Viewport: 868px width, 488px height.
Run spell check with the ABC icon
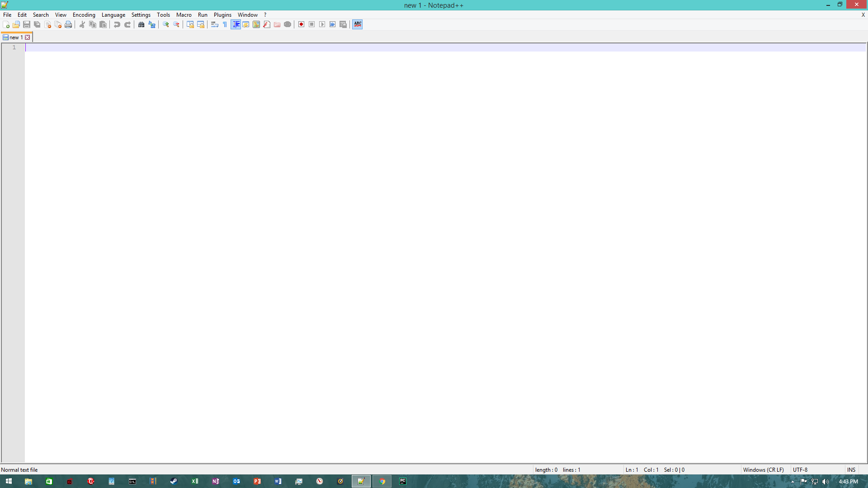[x=357, y=24]
